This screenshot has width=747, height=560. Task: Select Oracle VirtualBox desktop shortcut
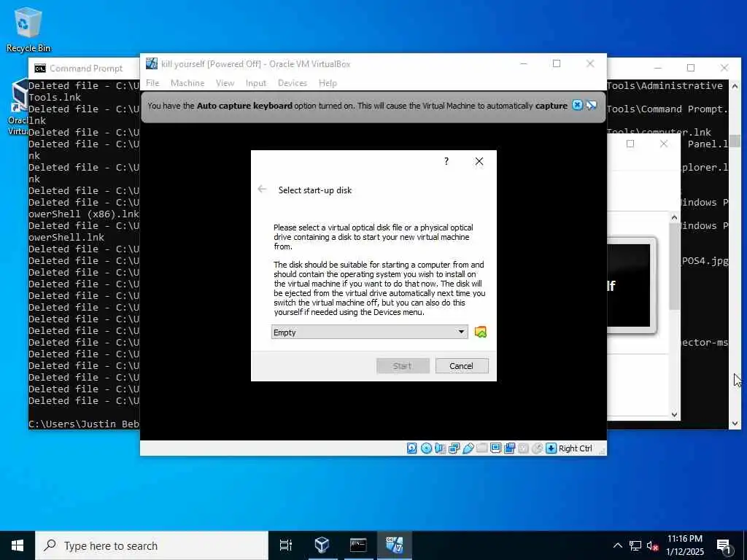coord(18,107)
